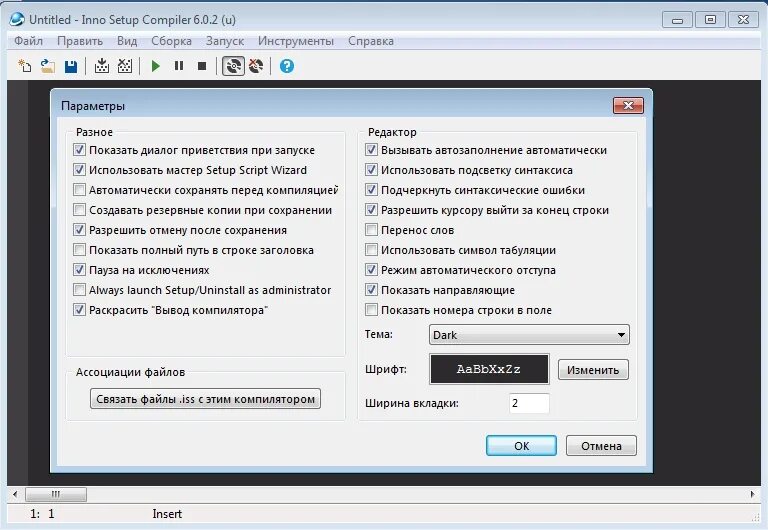The width and height of the screenshot is (768, 530).
Task: Click the horizontal scrollbar thumb
Action: (56, 494)
